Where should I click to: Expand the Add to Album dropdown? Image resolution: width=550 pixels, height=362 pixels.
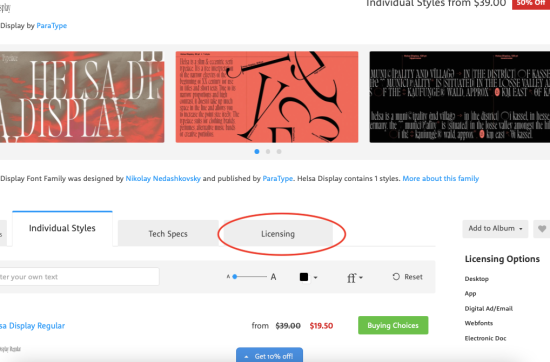point(495,229)
